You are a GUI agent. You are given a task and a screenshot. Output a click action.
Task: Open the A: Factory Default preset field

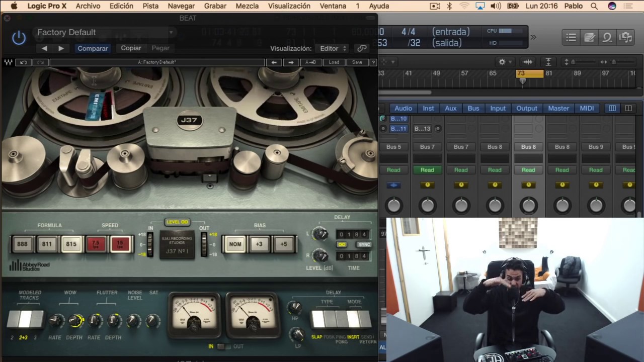point(157,62)
